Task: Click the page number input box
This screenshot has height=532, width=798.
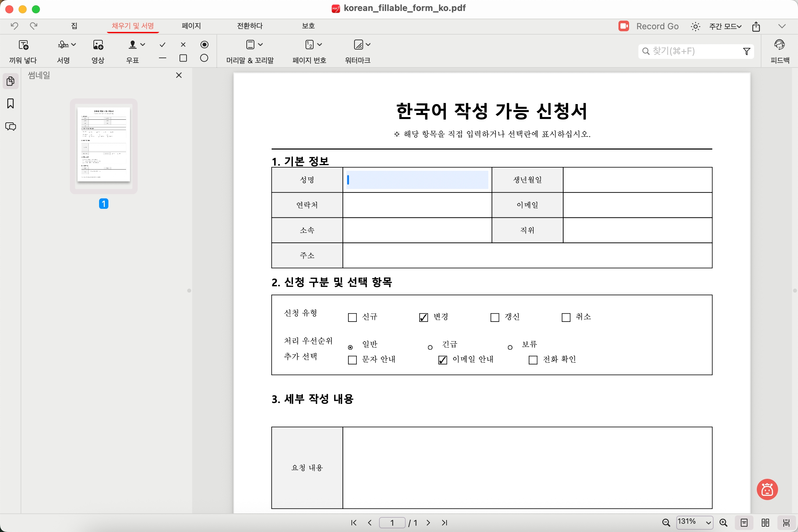Action: [392, 523]
